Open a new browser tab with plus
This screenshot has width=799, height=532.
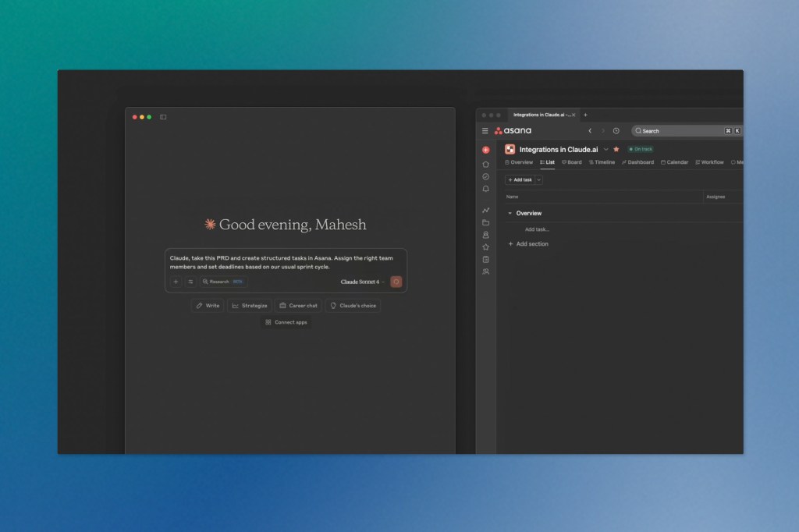pyautogui.click(x=585, y=115)
